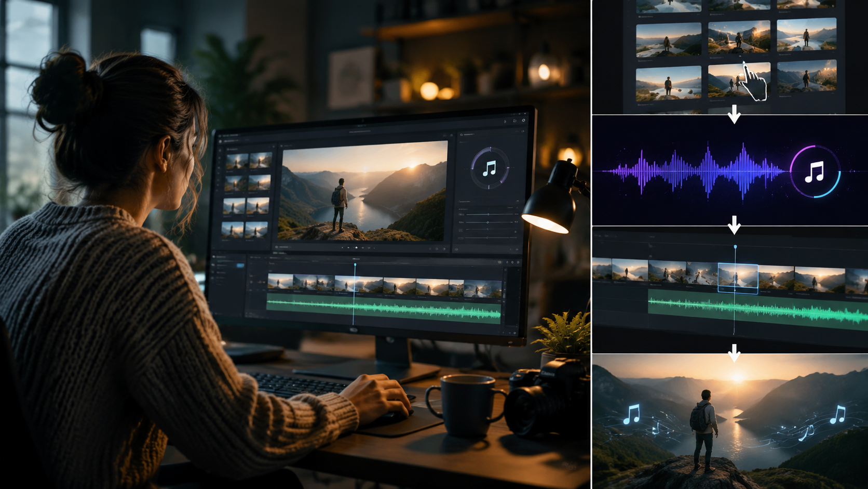Screen dimensions: 868x489
Task: Click the glowing music note circle beside purple waveform
Action: point(815,171)
